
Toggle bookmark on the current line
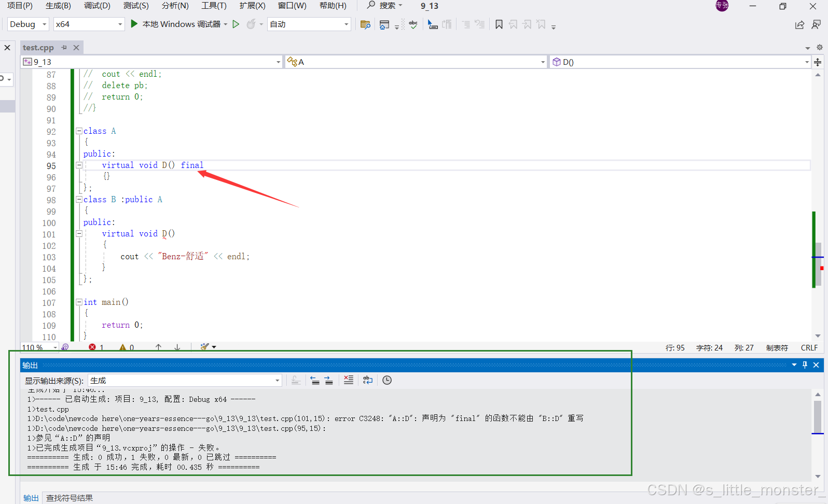tap(499, 24)
